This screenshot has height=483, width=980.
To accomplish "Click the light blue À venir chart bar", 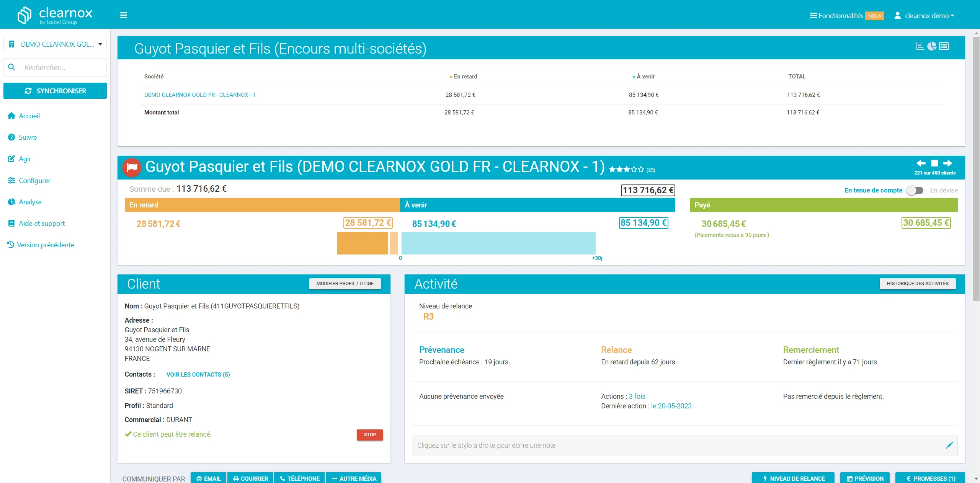I will coord(498,243).
